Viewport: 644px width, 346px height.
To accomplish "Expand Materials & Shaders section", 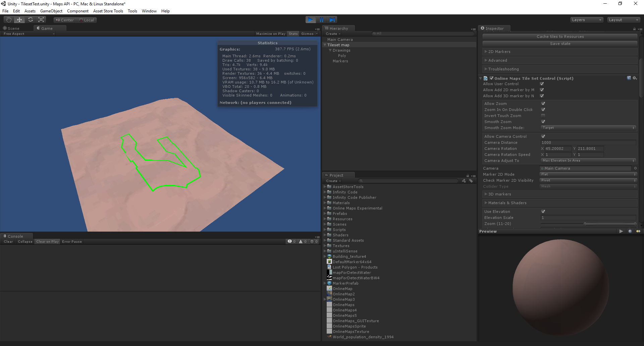I will coord(560,203).
